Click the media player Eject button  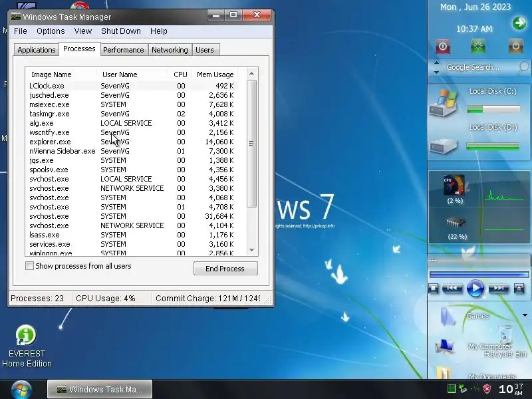point(519,289)
